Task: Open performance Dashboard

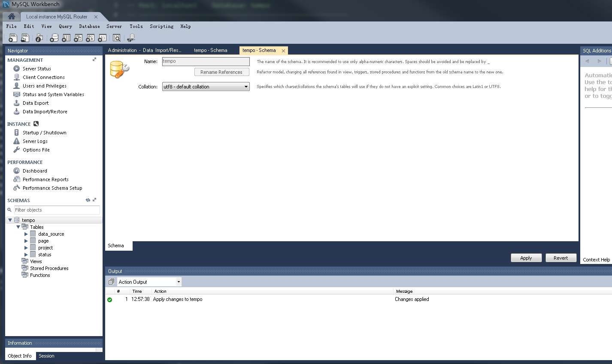Action: (x=35, y=171)
